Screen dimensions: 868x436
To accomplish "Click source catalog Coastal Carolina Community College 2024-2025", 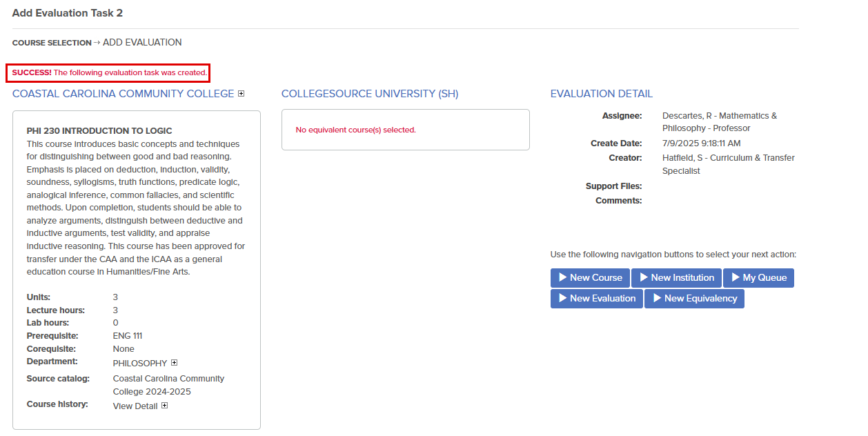I will (168, 385).
